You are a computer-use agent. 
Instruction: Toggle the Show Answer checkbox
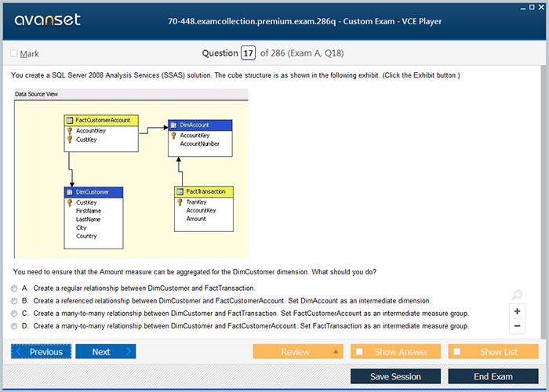(359, 351)
